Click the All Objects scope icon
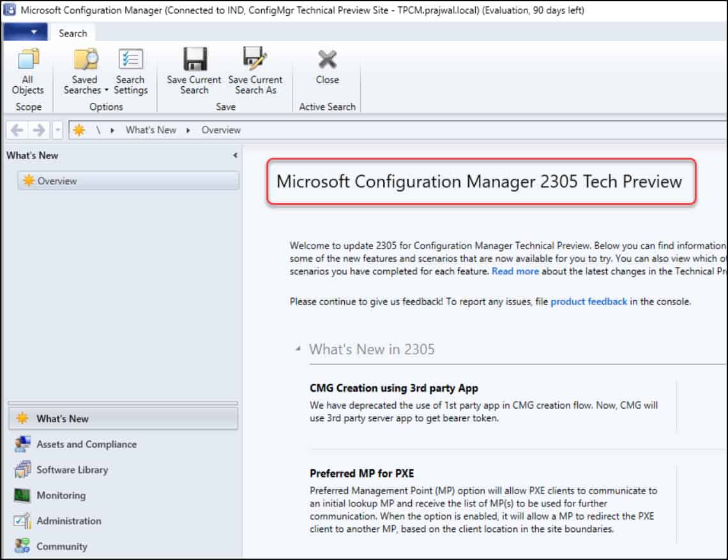The height and width of the screenshot is (560, 728). click(28, 59)
